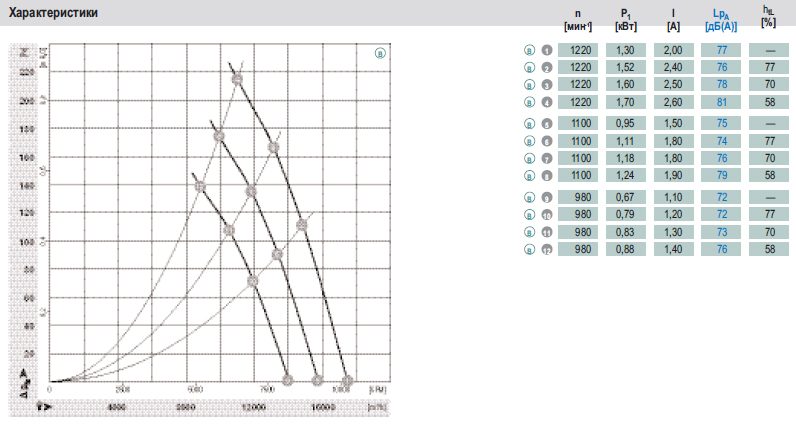Viewport: 796px width, 438px height.
Task: Click the number 12 circle in the last row
Action: [547, 250]
